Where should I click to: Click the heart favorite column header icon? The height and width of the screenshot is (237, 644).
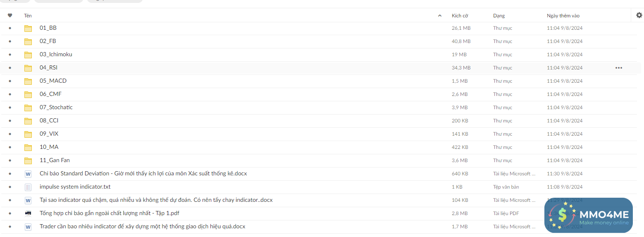click(10, 16)
